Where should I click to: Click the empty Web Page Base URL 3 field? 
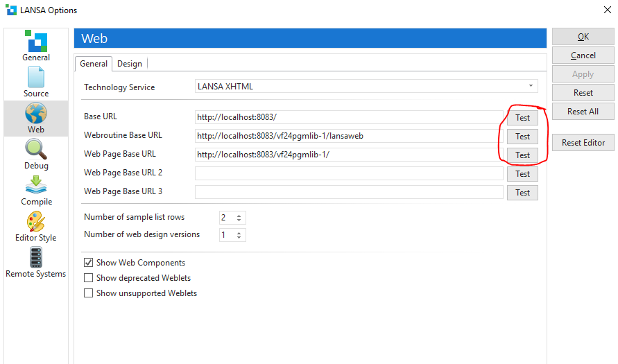pos(349,192)
